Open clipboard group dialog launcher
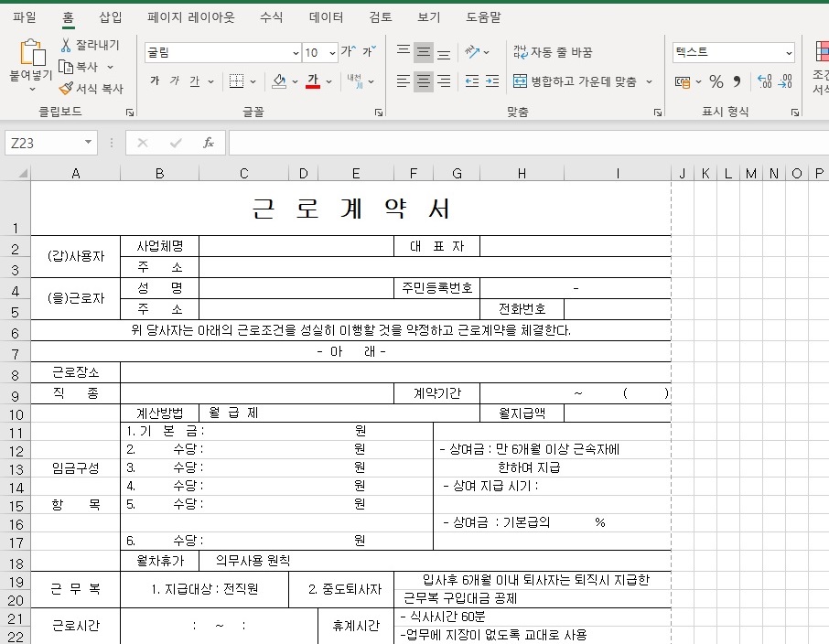Viewport: 829px width, 644px height. (130, 113)
